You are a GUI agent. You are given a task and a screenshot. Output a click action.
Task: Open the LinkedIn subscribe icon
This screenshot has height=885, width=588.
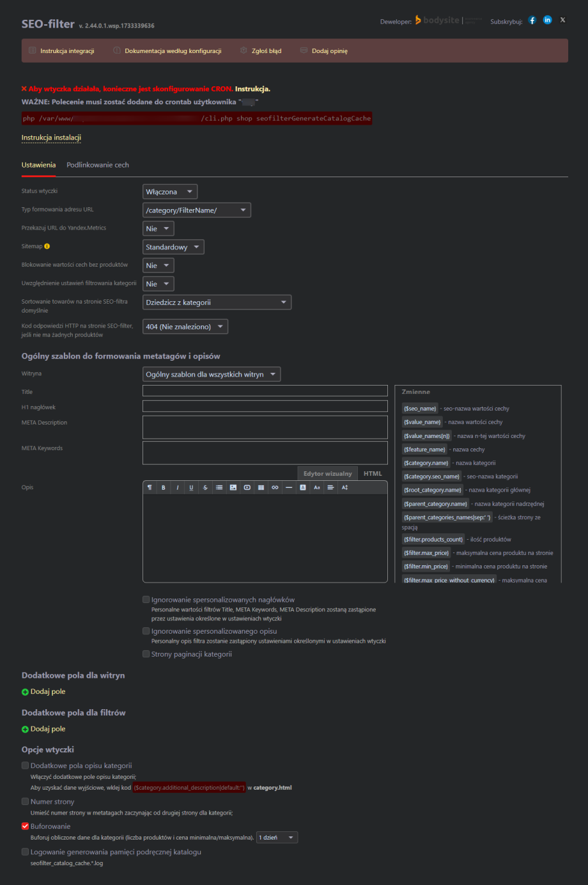(x=547, y=20)
